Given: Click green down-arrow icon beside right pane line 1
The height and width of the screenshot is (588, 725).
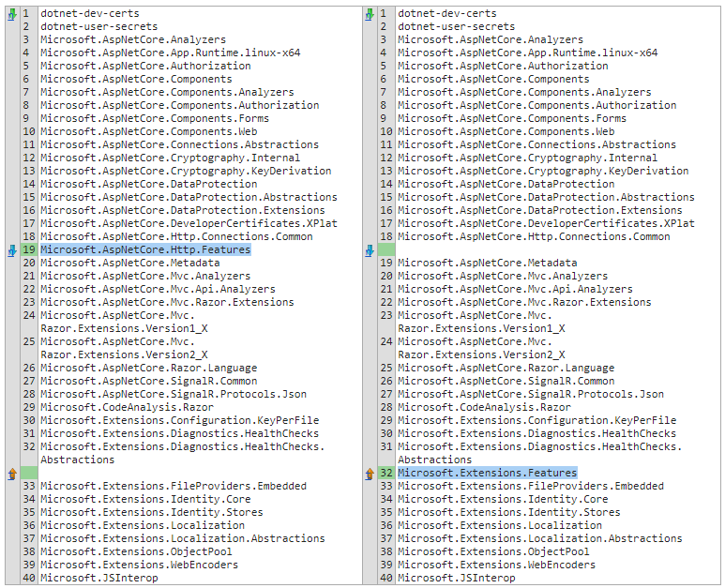Looking at the screenshot, I should pyautogui.click(x=370, y=14).
